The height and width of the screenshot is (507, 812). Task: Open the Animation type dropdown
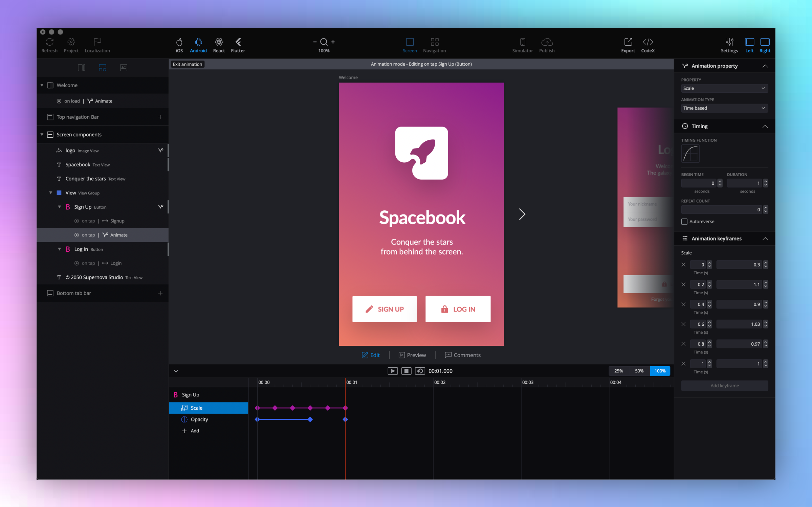[x=724, y=108]
